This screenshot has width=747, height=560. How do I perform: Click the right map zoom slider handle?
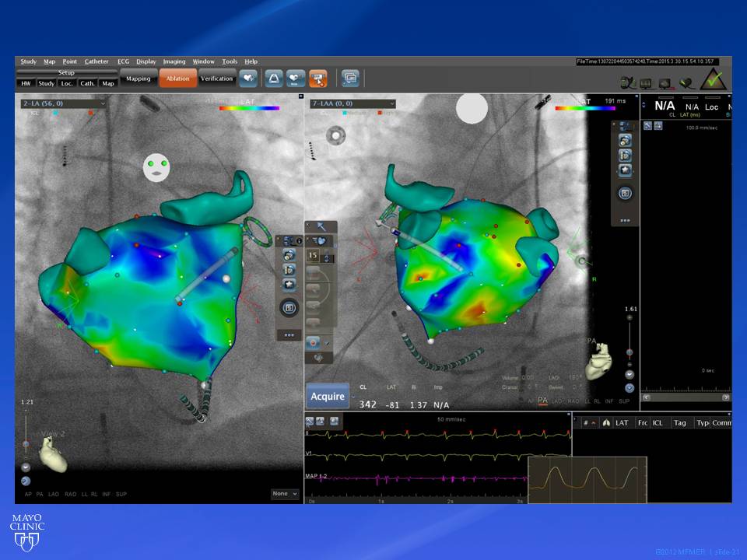click(629, 353)
